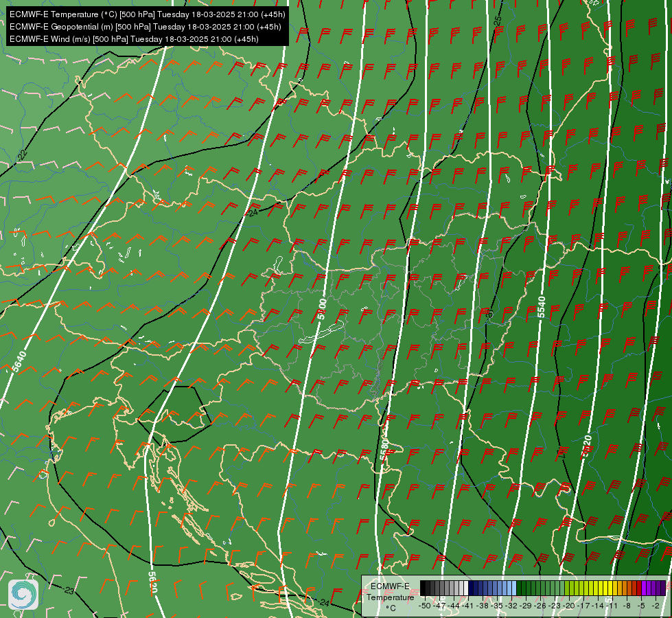
Task: Click the 5600 geopotential contour label
Action: click(x=322, y=309)
